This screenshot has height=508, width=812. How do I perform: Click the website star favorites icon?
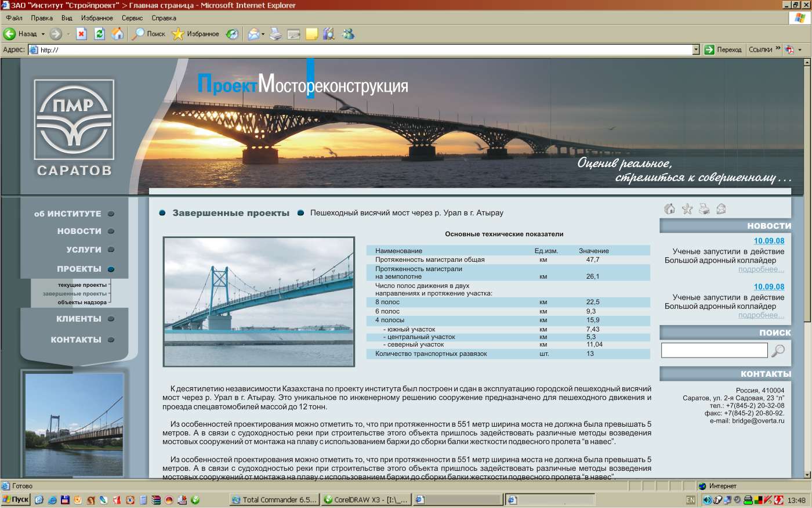687,208
